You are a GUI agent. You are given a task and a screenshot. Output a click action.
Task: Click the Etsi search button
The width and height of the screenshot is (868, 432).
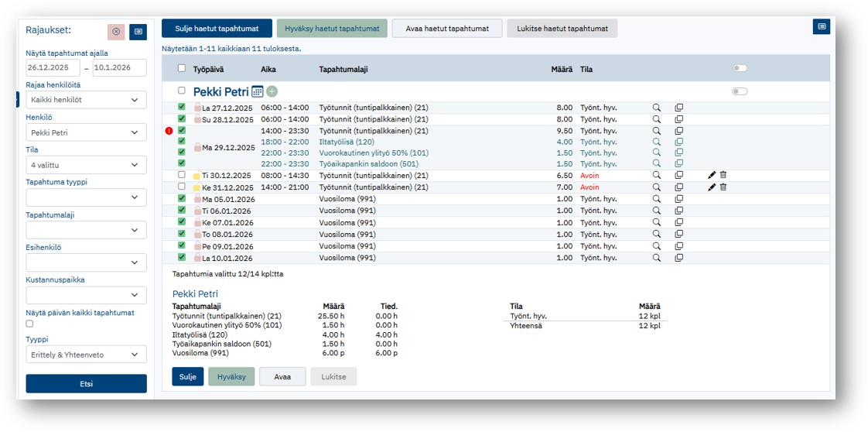(x=87, y=383)
